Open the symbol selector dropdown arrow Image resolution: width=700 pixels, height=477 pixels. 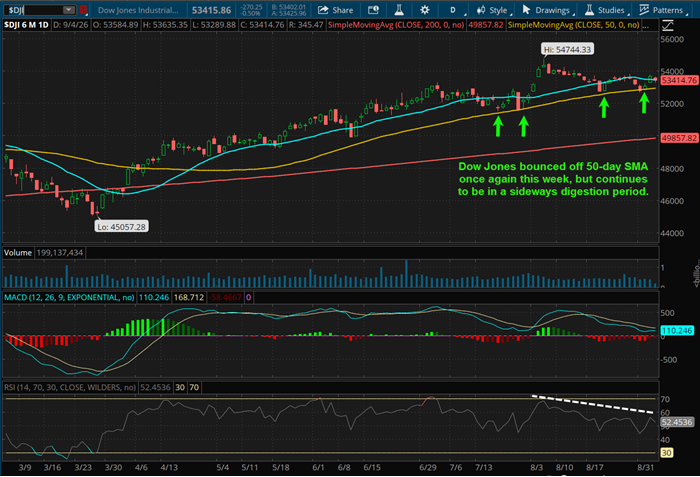pos(69,10)
